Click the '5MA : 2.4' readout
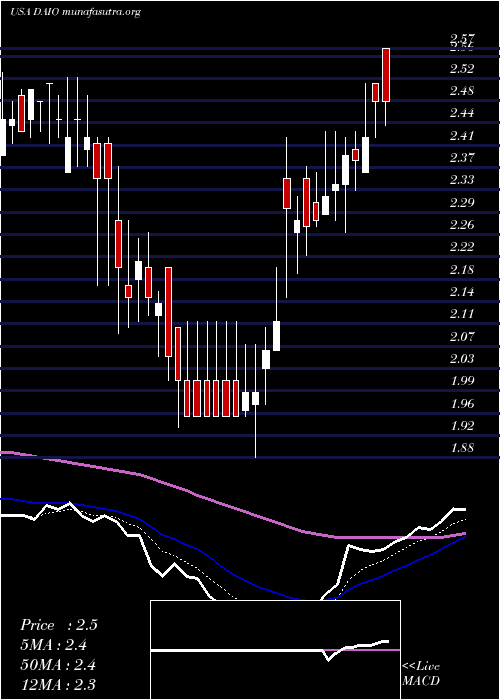This screenshot has width=500, height=700. coord(54,645)
